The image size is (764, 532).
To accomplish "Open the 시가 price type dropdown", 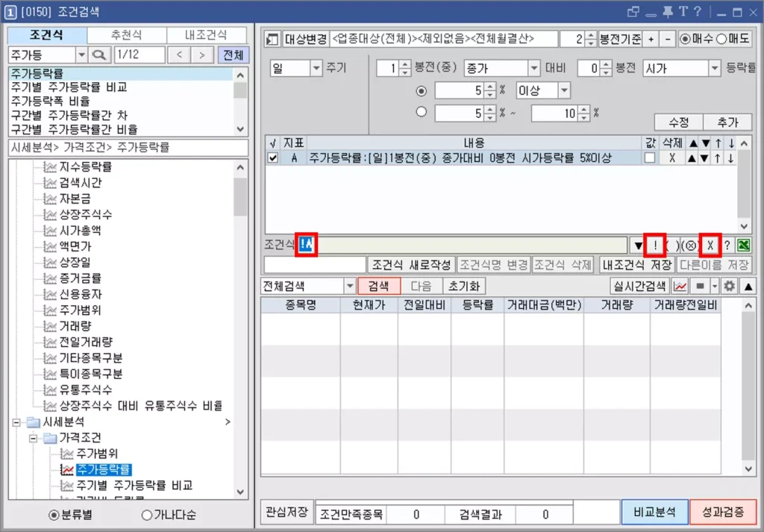I will pos(714,68).
